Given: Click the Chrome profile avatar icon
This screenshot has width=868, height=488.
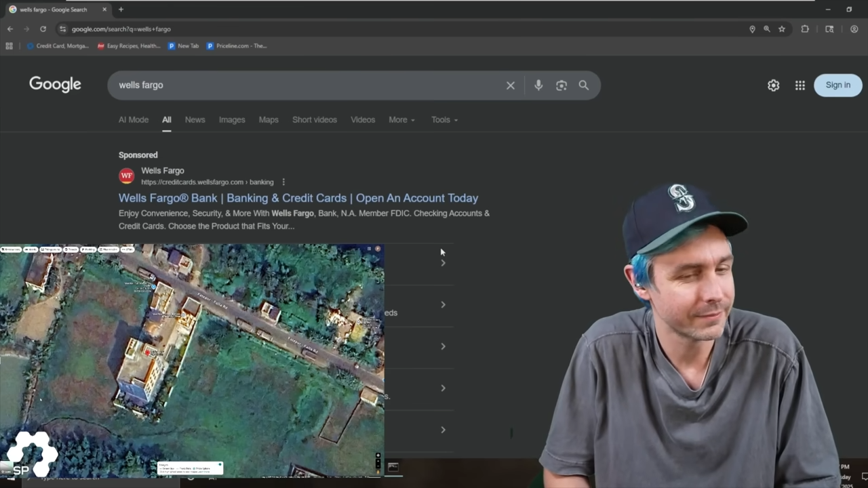Looking at the screenshot, I should 854,29.
